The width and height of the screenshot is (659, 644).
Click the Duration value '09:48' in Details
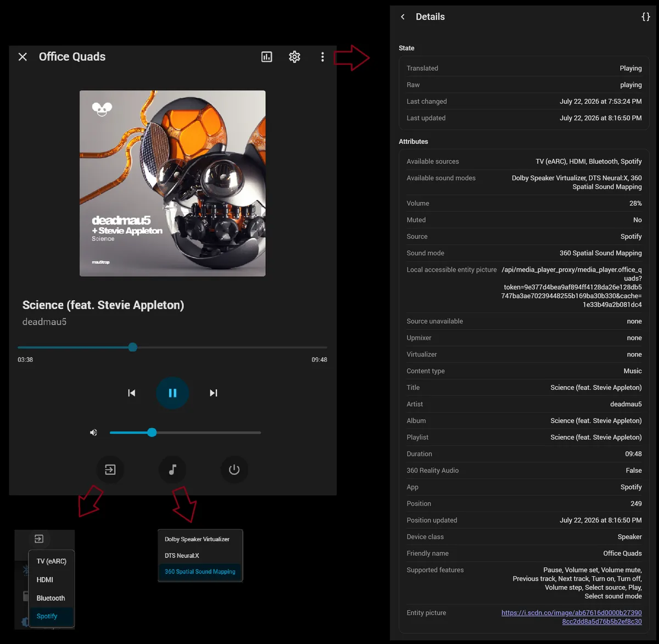tap(633, 454)
